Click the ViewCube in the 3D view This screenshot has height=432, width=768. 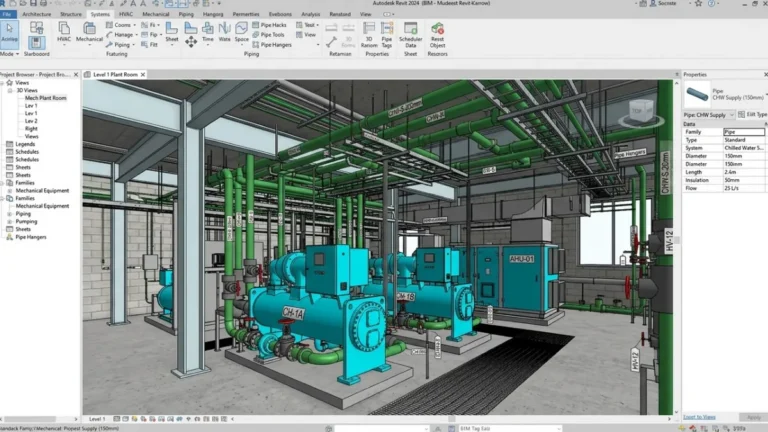[x=641, y=111]
